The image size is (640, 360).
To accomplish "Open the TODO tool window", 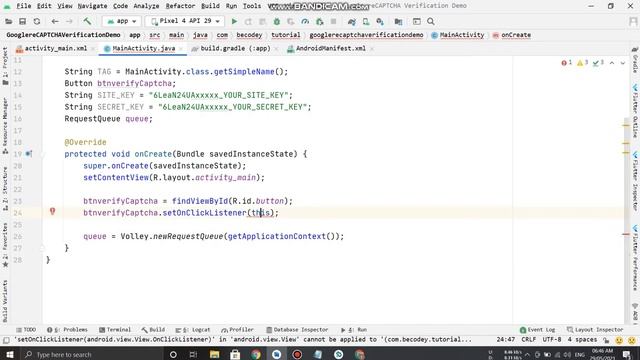I will [x=26, y=329].
